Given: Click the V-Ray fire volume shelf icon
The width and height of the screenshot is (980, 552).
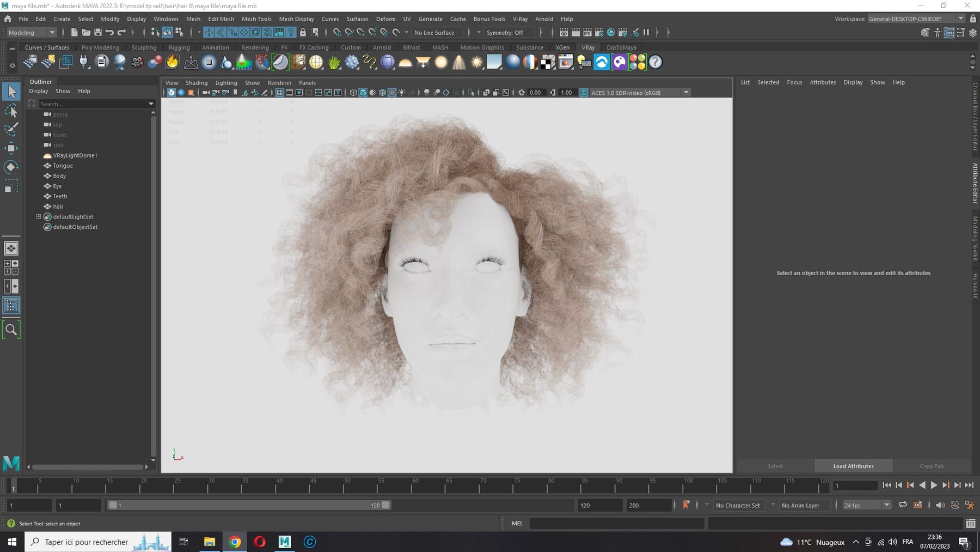Looking at the screenshot, I should click(173, 62).
